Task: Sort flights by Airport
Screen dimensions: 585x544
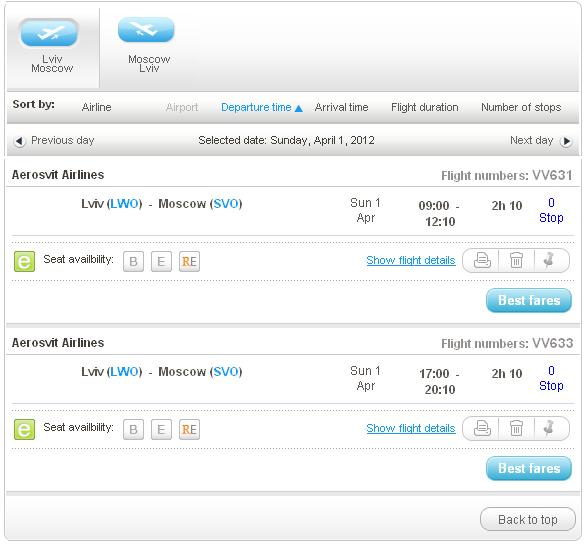Action: (x=182, y=107)
